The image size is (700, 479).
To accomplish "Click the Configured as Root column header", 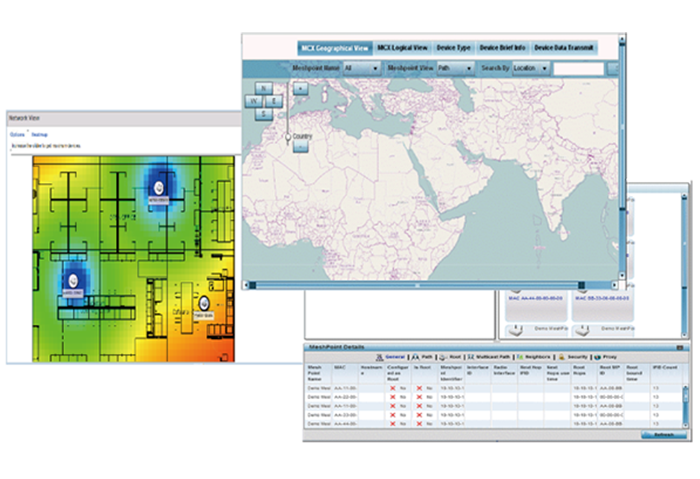I will [397, 373].
